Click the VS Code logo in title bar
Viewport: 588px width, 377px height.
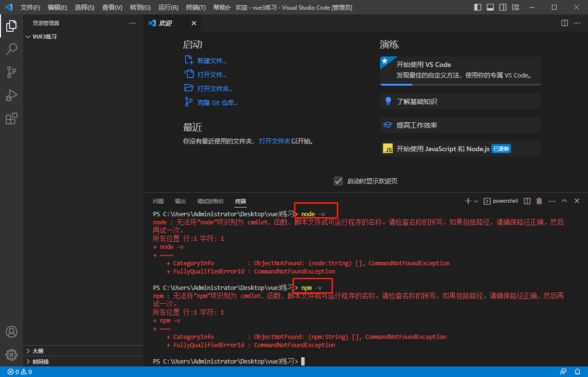[x=8, y=7]
